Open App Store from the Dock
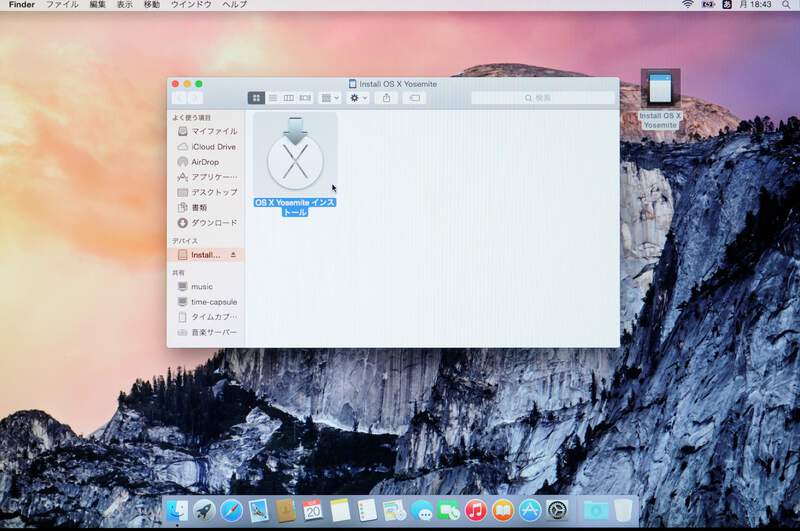Image resolution: width=800 pixels, height=531 pixels. click(530, 510)
